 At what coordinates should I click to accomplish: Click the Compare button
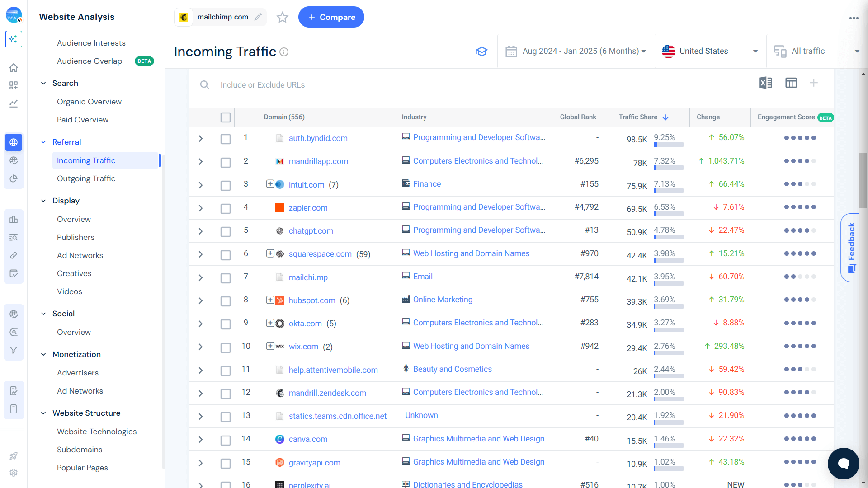tap(331, 17)
